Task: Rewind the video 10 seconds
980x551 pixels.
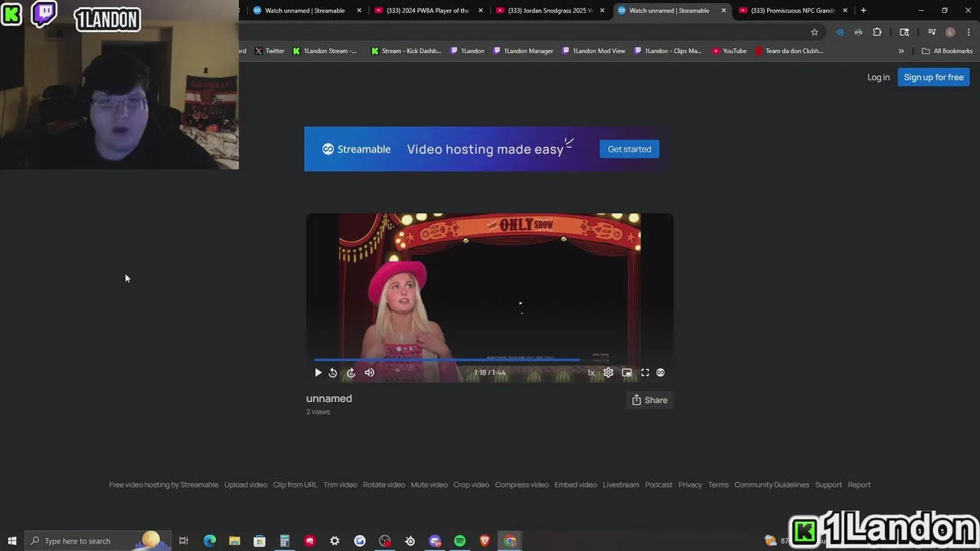Action: pos(333,373)
